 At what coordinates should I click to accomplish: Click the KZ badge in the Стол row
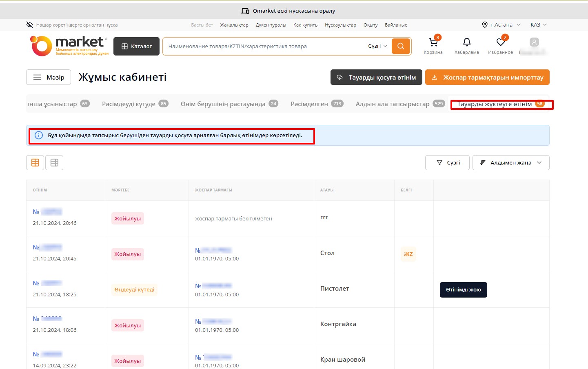[x=408, y=254]
